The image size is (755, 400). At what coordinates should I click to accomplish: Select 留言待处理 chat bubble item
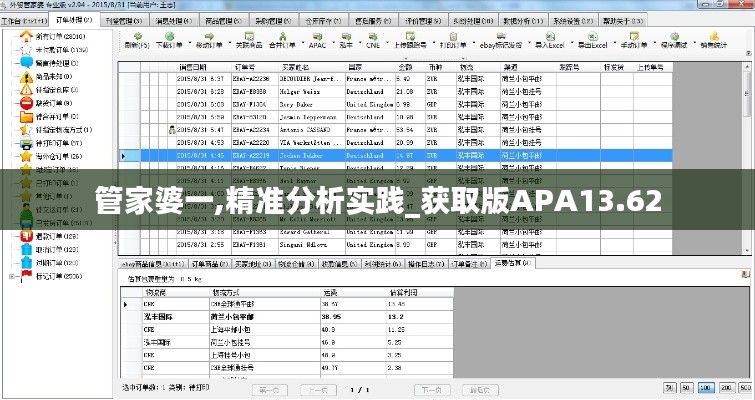pyautogui.click(x=49, y=63)
